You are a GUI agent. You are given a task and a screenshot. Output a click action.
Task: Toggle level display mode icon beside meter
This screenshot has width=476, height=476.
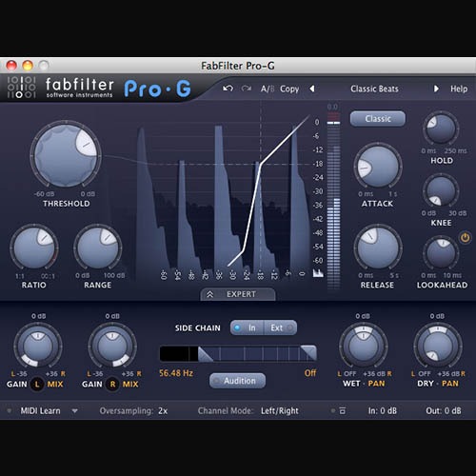tap(318, 273)
